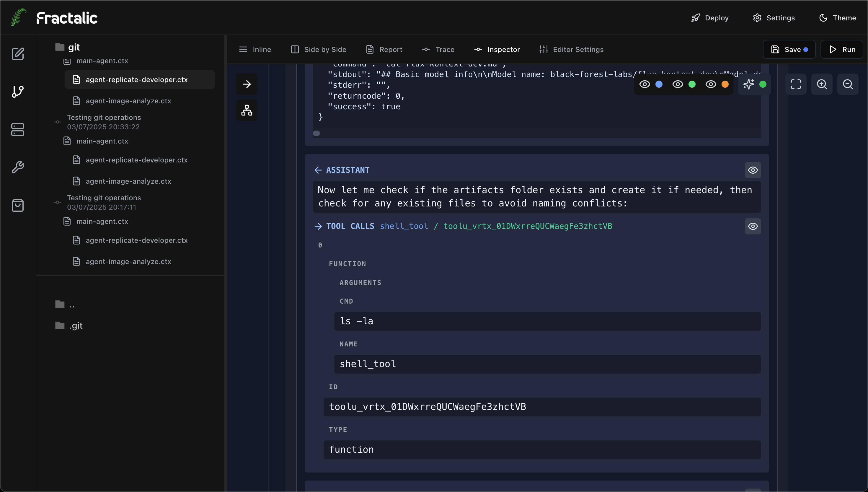Select the Inspector tab

click(x=497, y=49)
